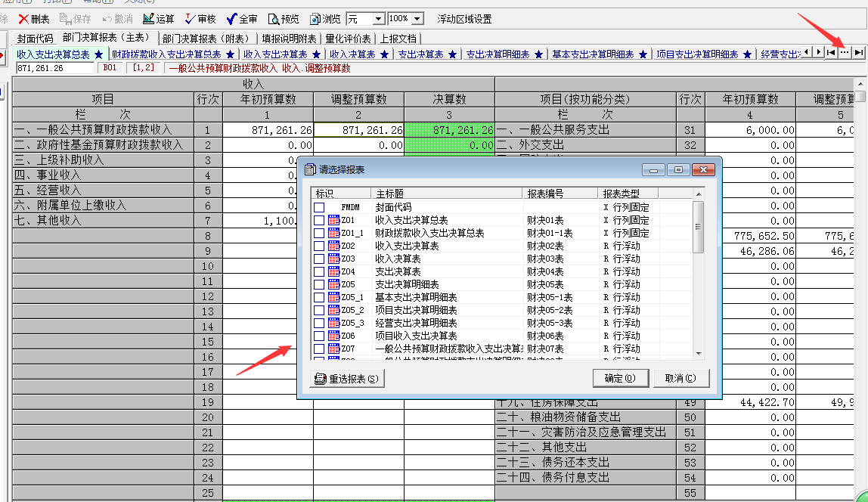Click the 浏览 browse icon
This screenshot has height=502, width=868.
(x=324, y=20)
